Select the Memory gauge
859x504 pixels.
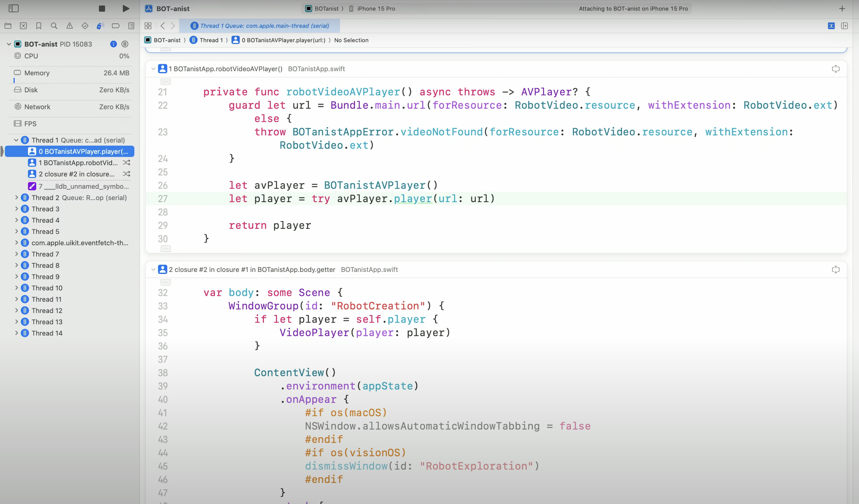(x=37, y=73)
